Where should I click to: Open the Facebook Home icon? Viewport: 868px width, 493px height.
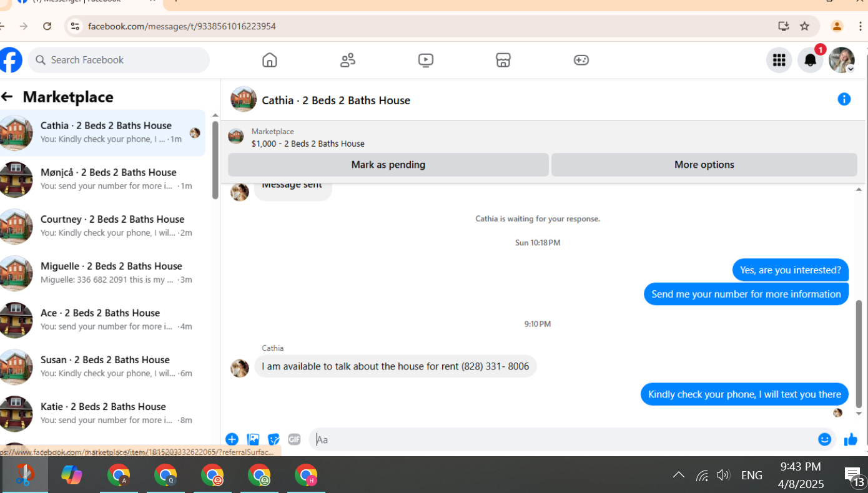(269, 60)
